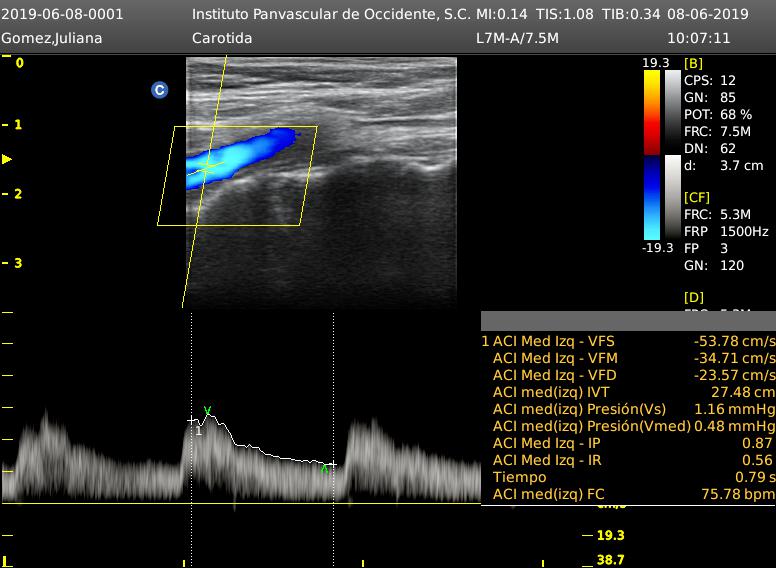Click the GN: 85 gain parameter

click(710, 97)
